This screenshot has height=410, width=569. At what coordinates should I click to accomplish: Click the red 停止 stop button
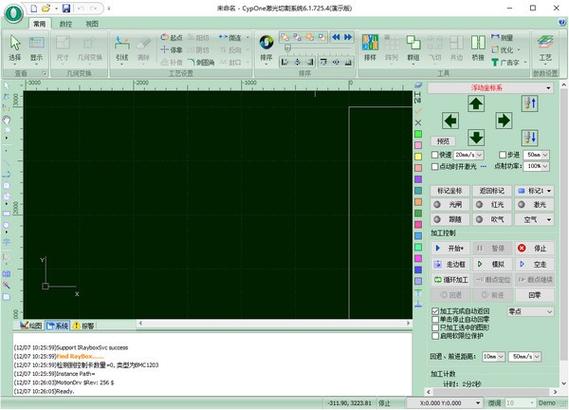click(534, 248)
